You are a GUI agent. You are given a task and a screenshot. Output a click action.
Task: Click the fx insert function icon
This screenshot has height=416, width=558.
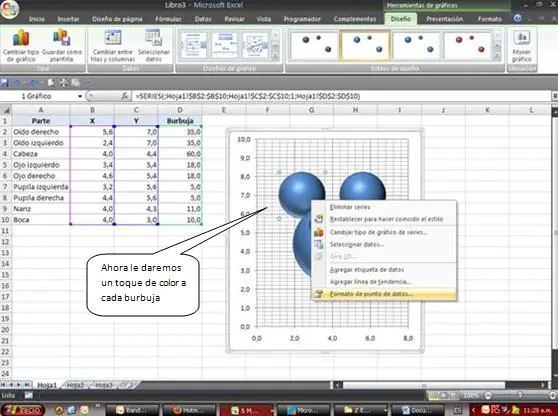pyautogui.click(x=125, y=96)
